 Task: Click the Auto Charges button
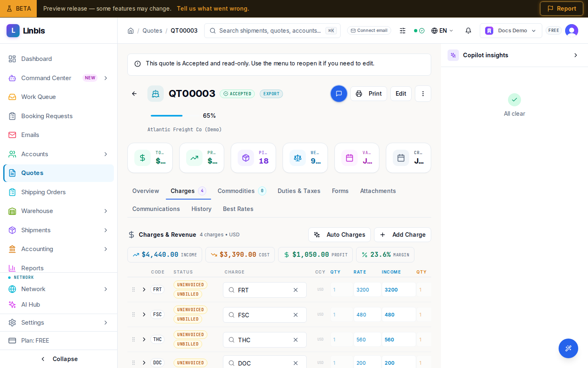[339, 235]
